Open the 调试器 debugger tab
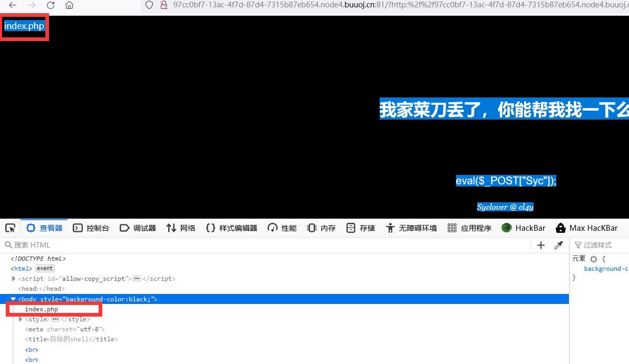The width and height of the screenshot is (629, 364). coord(138,228)
